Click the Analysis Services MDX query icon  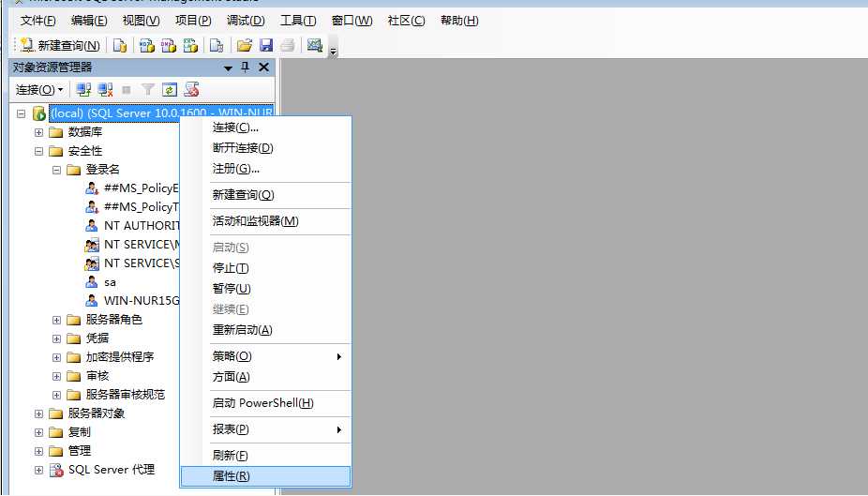click(x=146, y=45)
